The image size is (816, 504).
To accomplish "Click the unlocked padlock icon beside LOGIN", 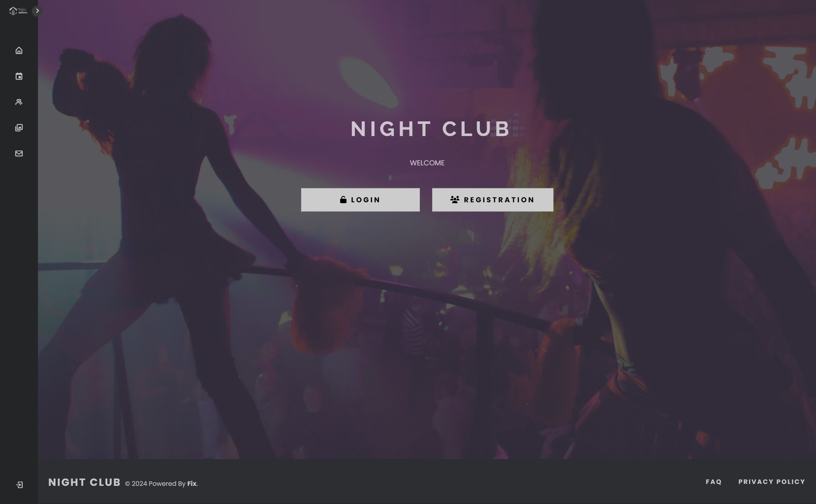I will pyautogui.click(x=343, y=199).
